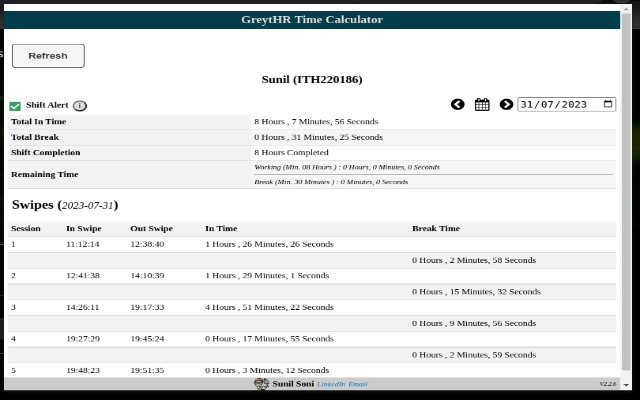Select in swipe time 19:27:29

[83, 339]
